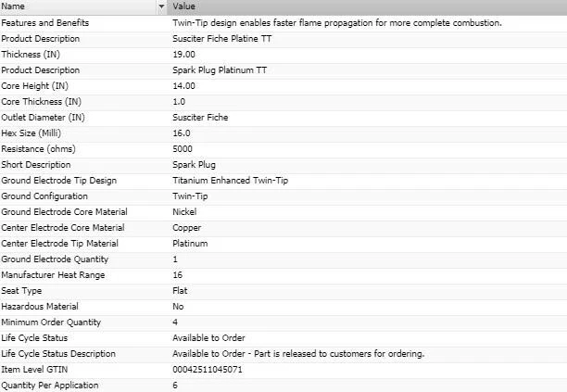Select the Center Electrode Core Material row name
The height and width of the screenshot is (392, 567).
coord(63,227)
